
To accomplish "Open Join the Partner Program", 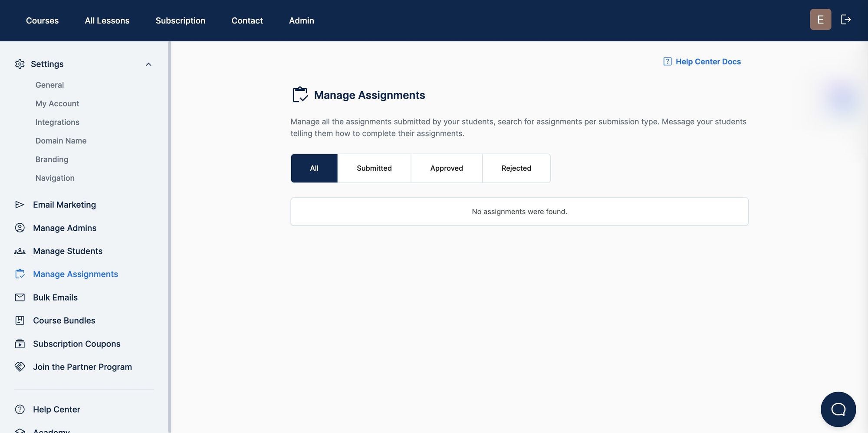I will (x=82, y=367).
